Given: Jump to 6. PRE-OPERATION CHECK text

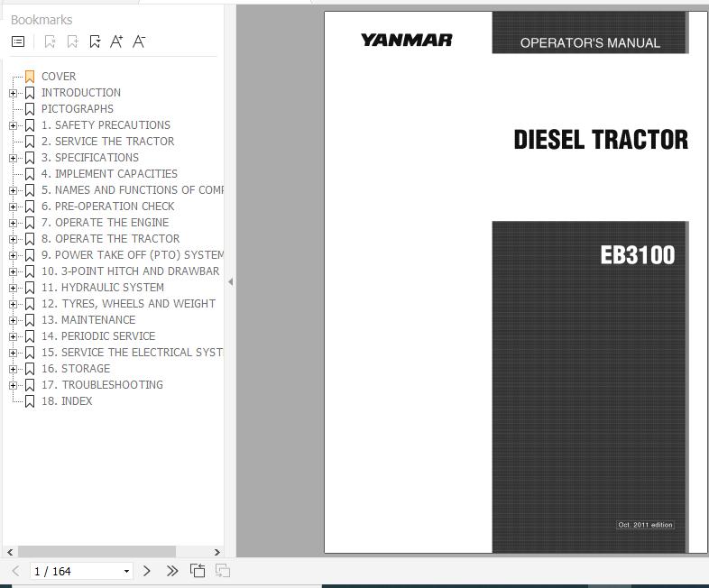Looking at the screenshot, I should 107,207.
